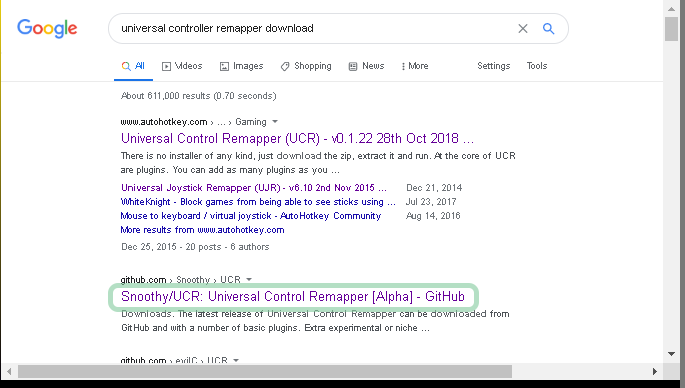This screenshot has width=685, height=388.
Task: Click the Google logo
Action: tap(47, 28)
